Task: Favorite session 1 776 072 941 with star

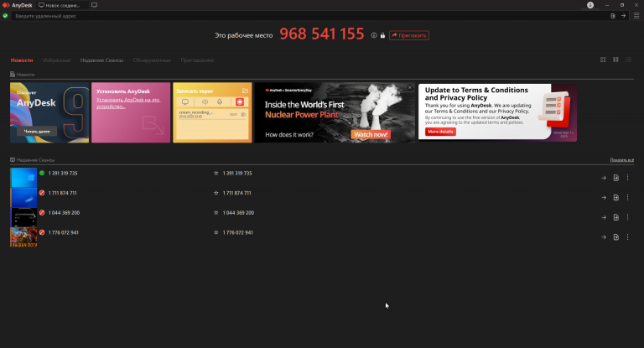Action: pyautogui.click(x=216, y=232)
